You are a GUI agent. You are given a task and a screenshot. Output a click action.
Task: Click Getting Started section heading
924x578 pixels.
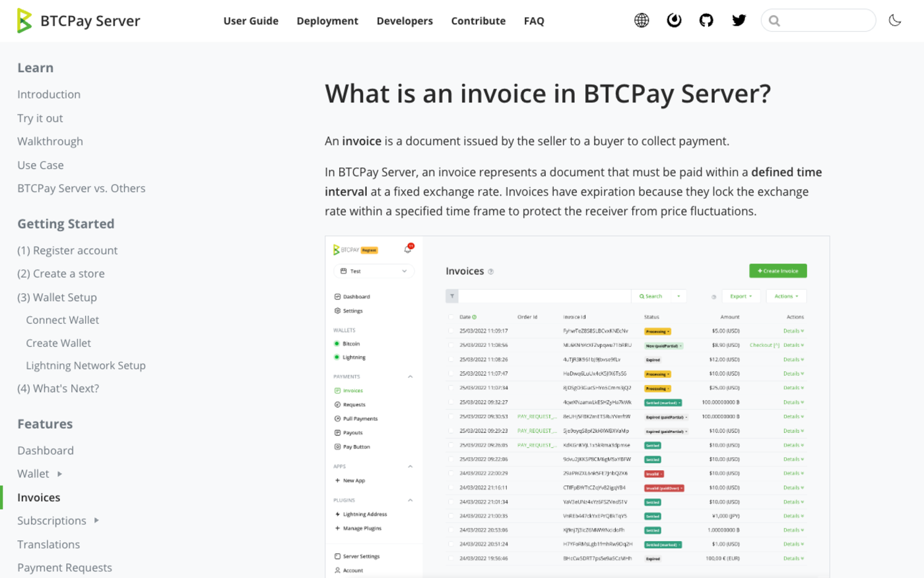66,224
